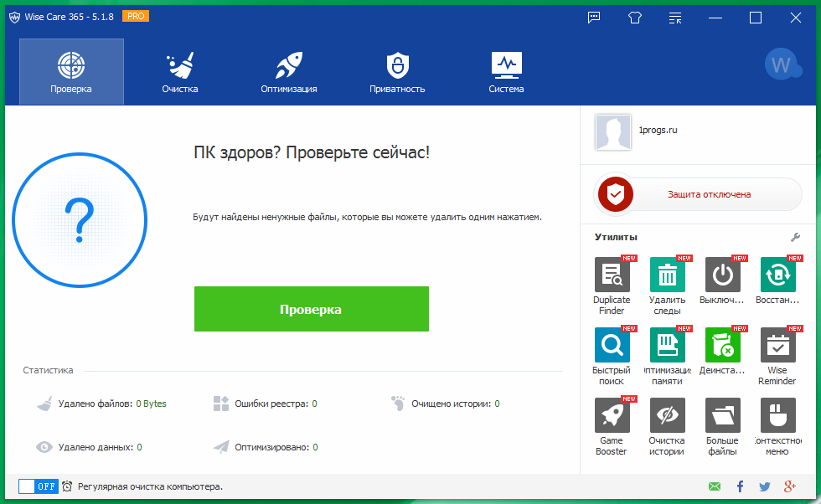Click Защита отключена to enable protection
Screen dimensions: 821x504
click(x=698, y=194)
